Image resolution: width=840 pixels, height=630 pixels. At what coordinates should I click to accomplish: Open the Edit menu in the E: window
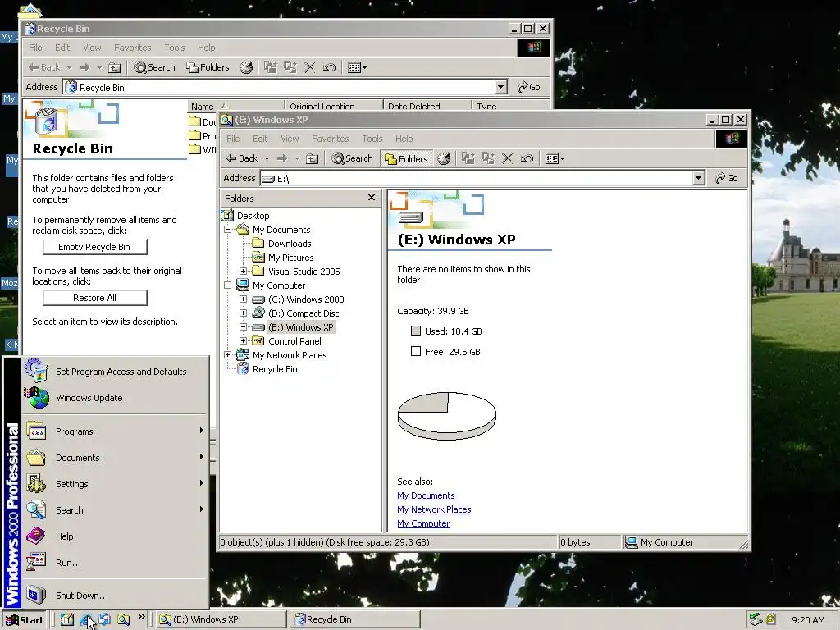(260, 139)
